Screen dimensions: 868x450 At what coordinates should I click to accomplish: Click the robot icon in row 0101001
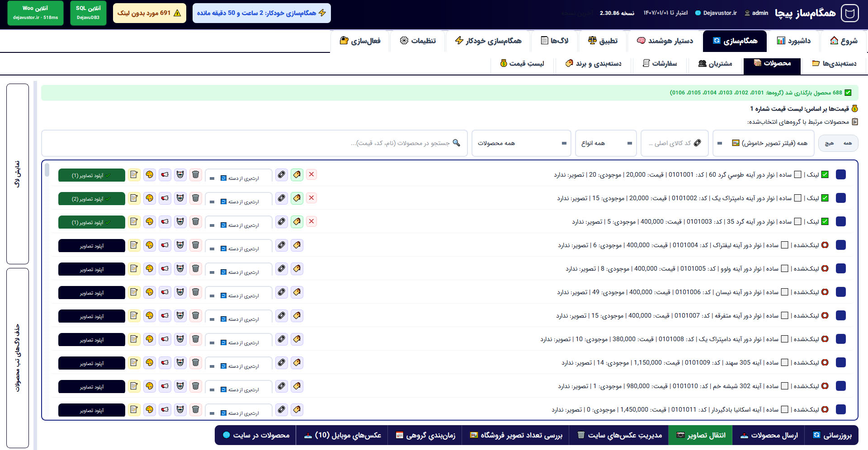(180, 174)
